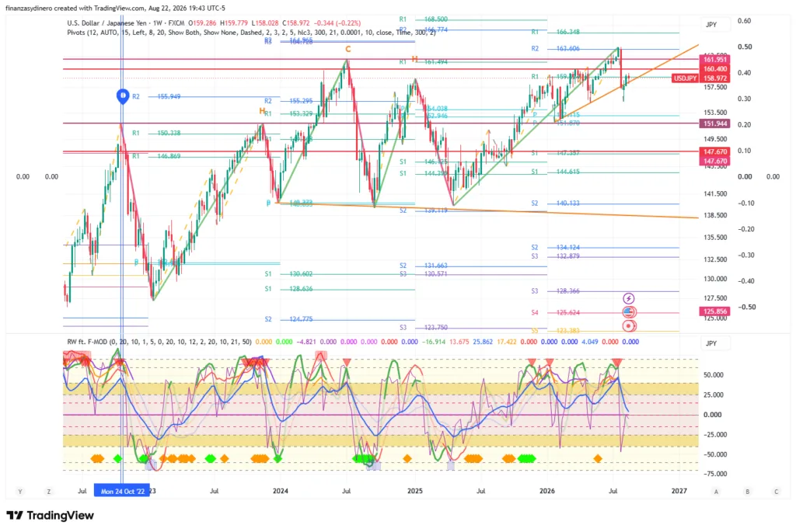Image resolution: width=796 pixels, height=532 pixels.
Task: Click the S4 125.624 pivot label
Action: point(555,312)
